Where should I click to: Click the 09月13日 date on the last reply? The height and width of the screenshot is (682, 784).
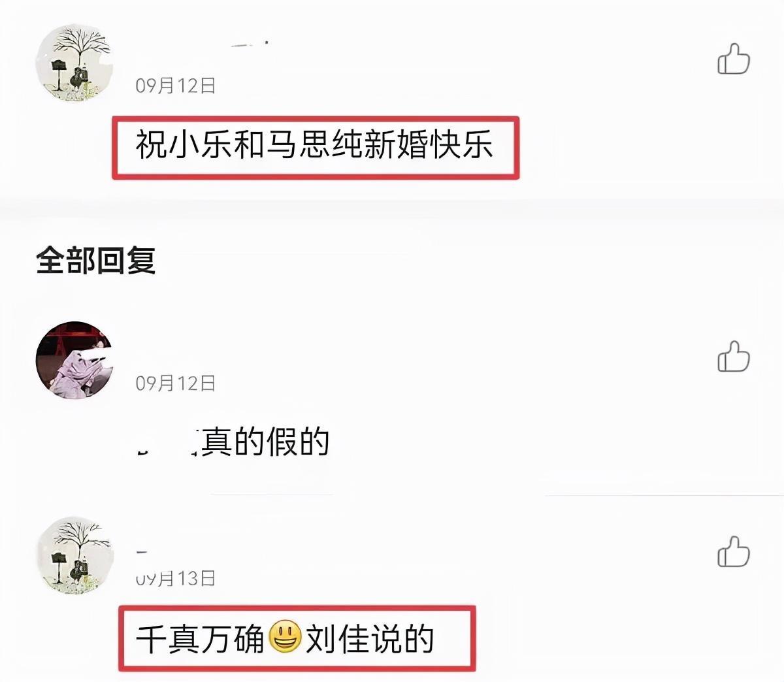(176, 578)
